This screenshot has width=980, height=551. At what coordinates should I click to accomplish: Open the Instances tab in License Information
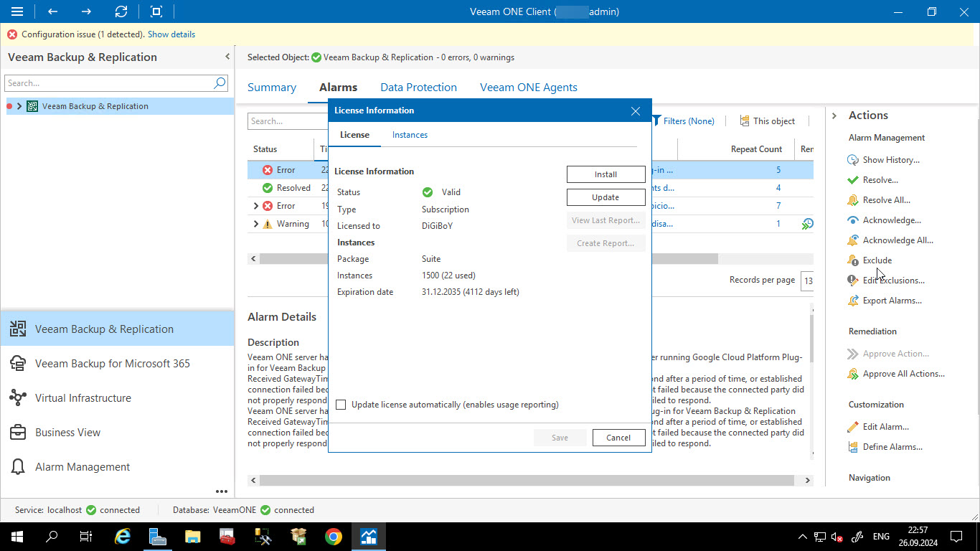410,135
